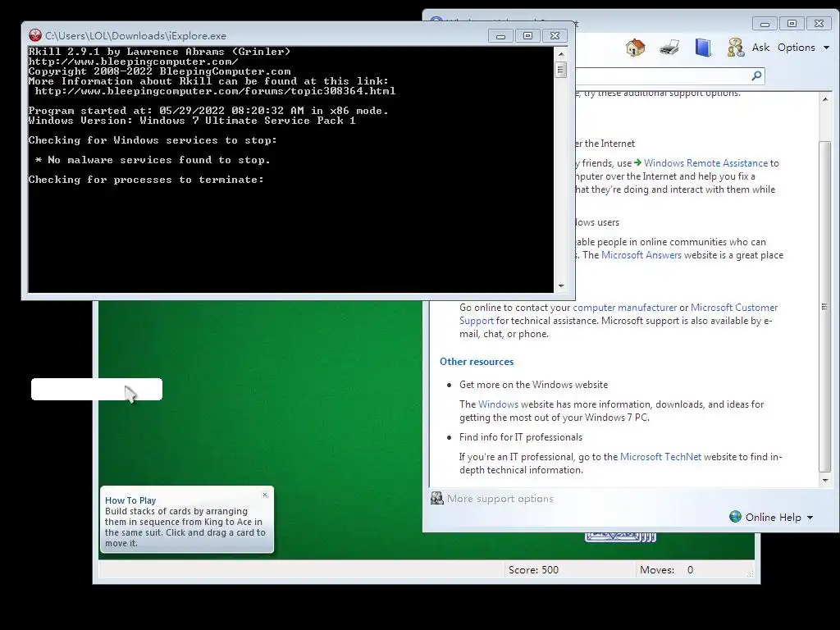Open the Options dropdown in Help
840x630 pixels.
pos(803,48)
